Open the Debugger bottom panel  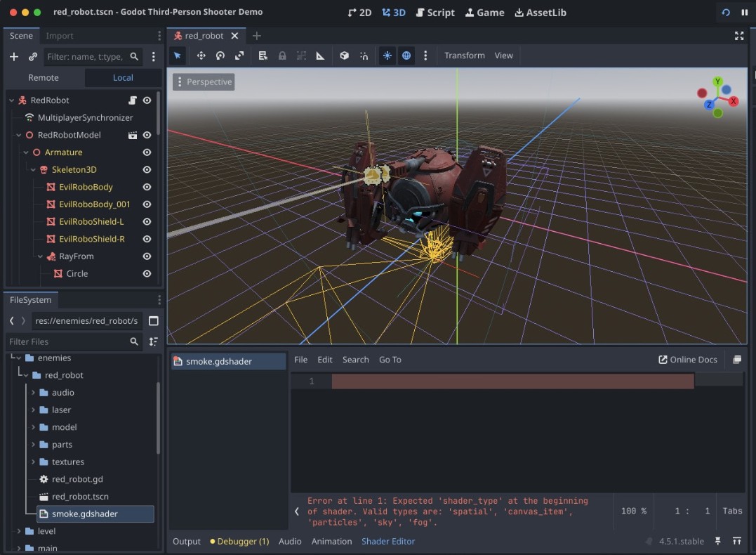(x=239, y=541)
